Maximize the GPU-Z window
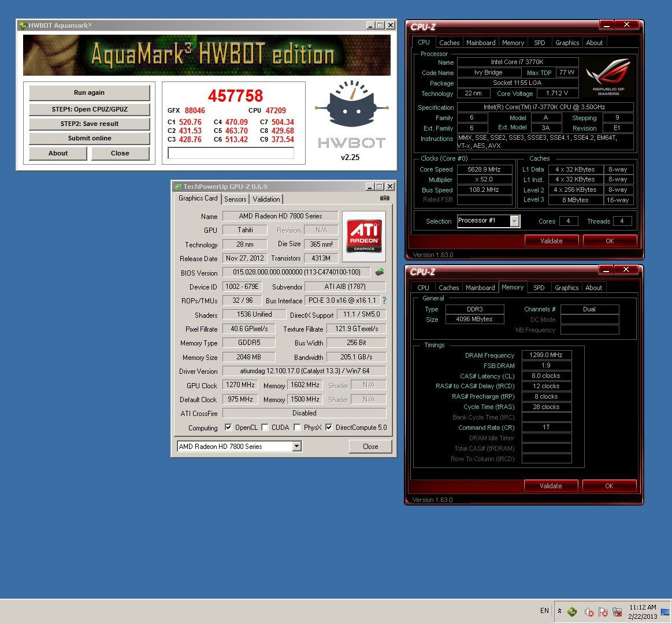 coord(380,187)
